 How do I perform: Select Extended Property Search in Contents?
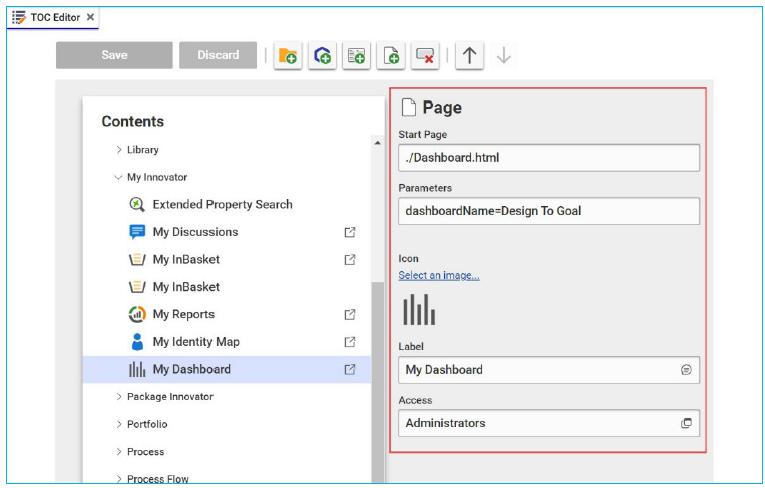click(x=222, y=204)
